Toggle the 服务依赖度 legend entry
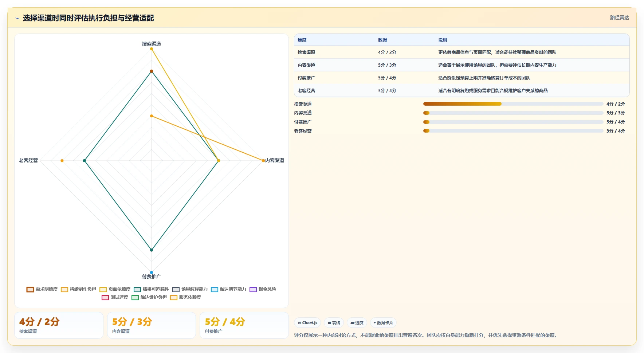The width and height of the screenshot is (644, 353). pyautogui.click(x=185, y=297)
